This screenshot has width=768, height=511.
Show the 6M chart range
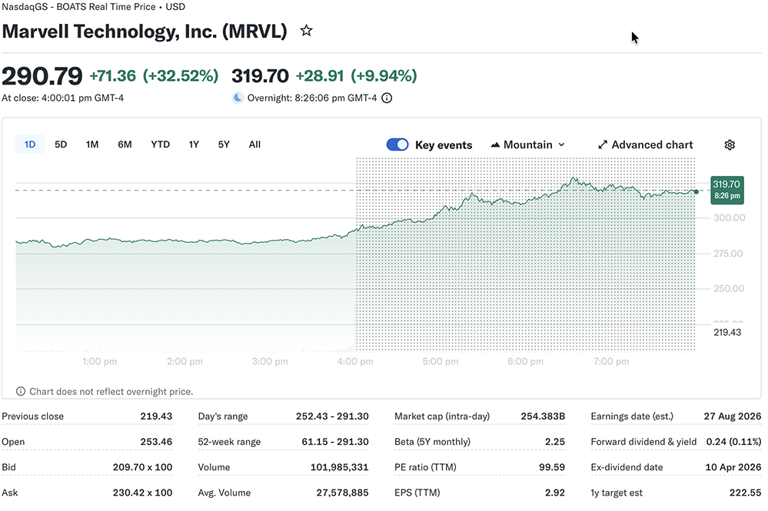point(124,145)
